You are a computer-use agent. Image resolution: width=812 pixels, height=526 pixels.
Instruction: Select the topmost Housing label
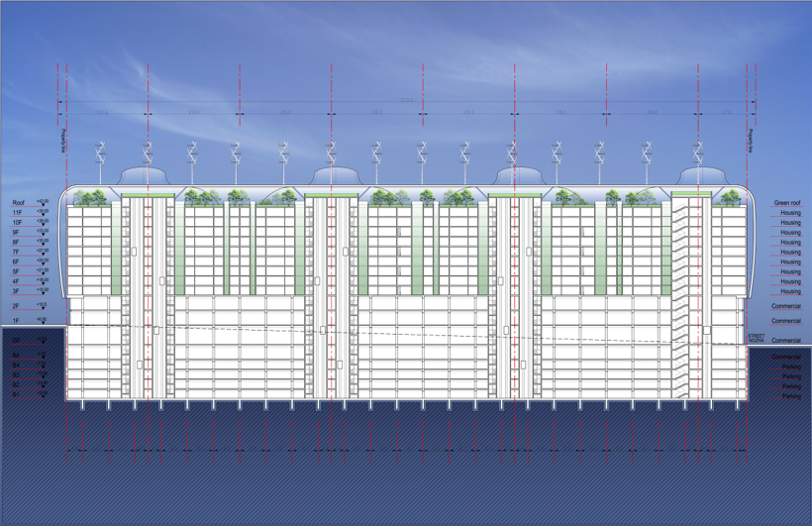[790, 213]
